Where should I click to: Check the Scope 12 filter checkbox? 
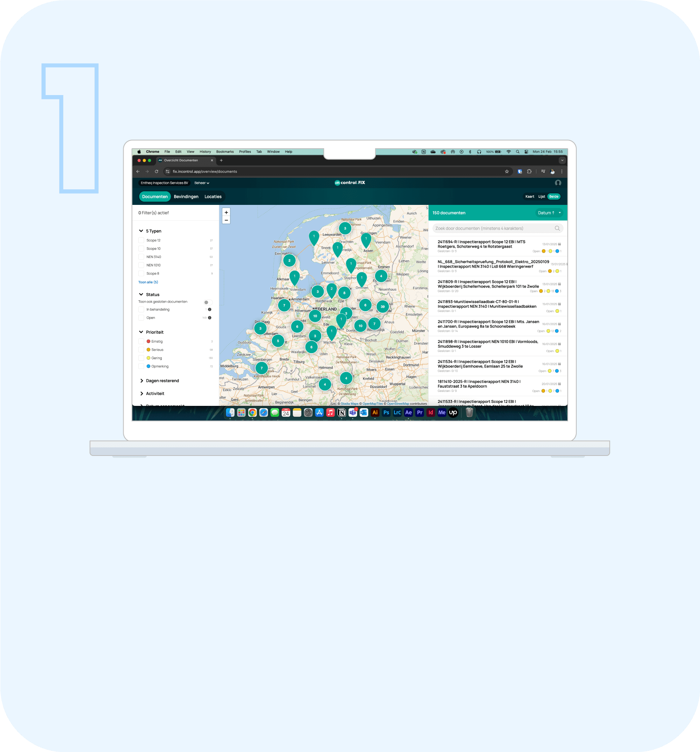click(141, 241)
